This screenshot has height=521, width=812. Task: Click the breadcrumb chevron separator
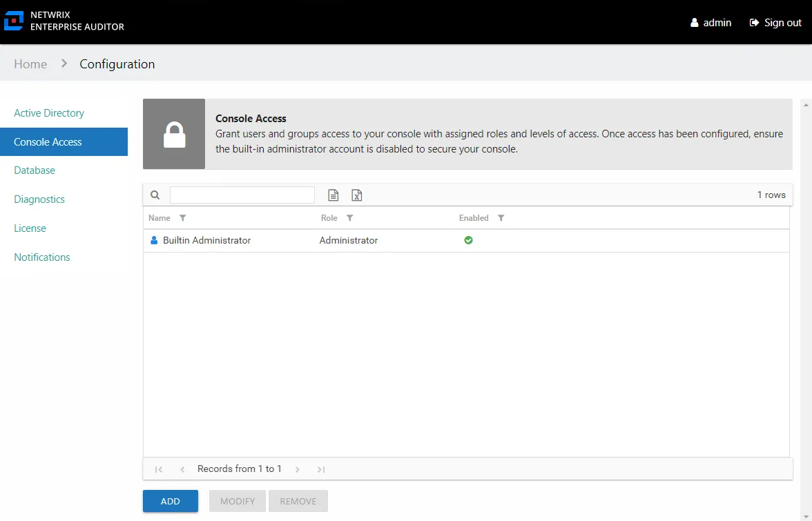[x=64, y=63]
